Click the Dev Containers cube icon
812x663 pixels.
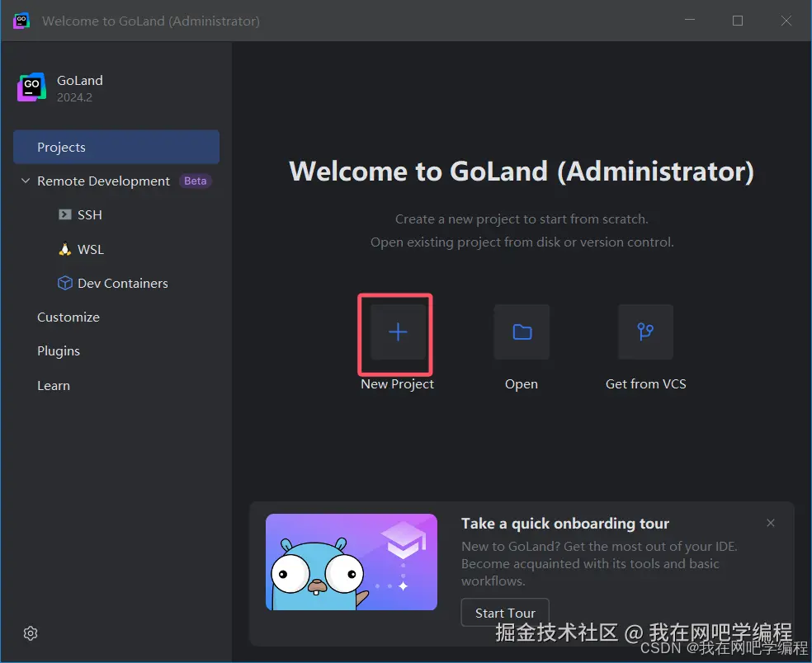[65, 283]
